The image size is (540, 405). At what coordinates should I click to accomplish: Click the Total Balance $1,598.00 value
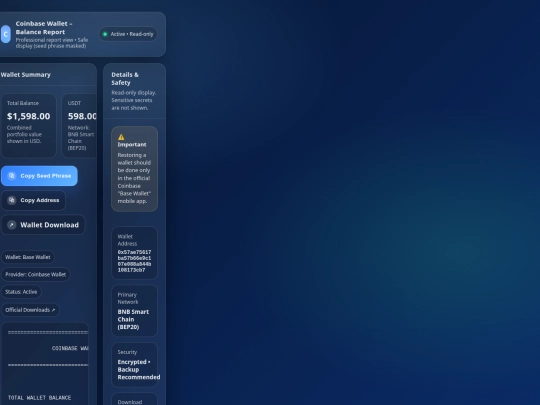coord(29,116)
